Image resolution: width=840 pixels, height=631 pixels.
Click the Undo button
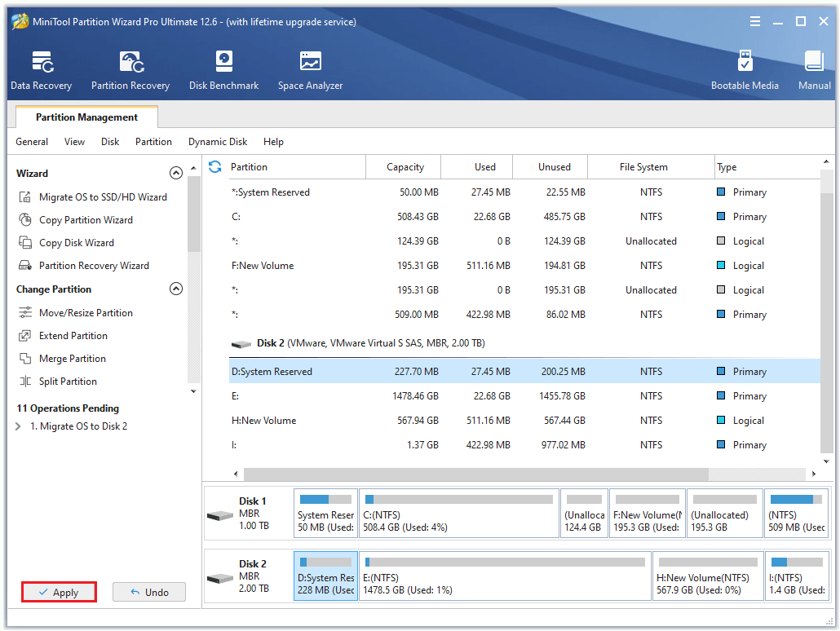(149, 592)
